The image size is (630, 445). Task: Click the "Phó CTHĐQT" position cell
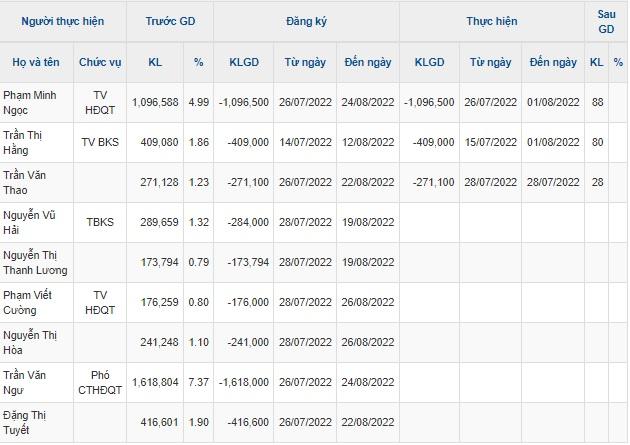click(101, 382)
